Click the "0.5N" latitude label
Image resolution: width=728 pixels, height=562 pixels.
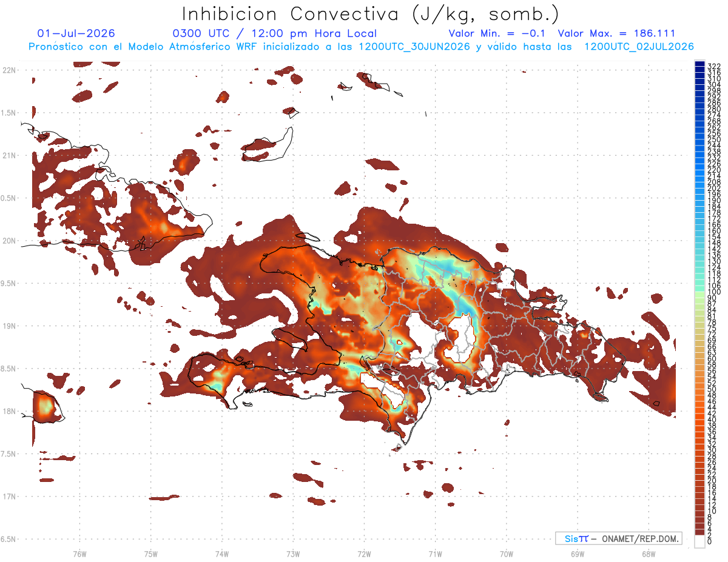8,198
